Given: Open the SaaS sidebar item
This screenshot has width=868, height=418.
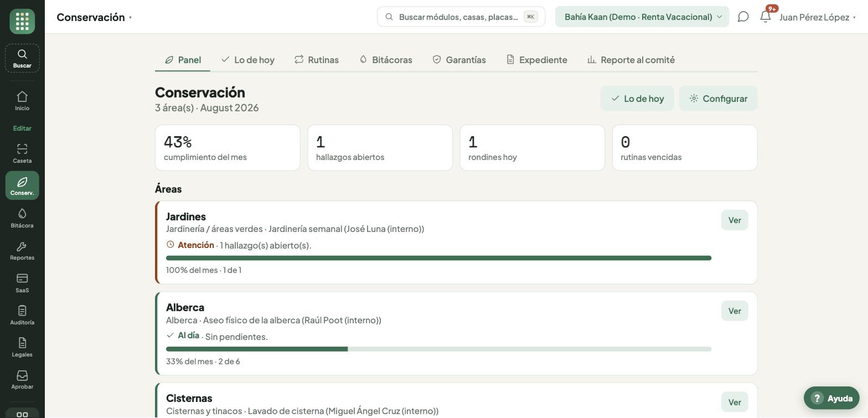Looking at the screenshot, I should point(22,283).
